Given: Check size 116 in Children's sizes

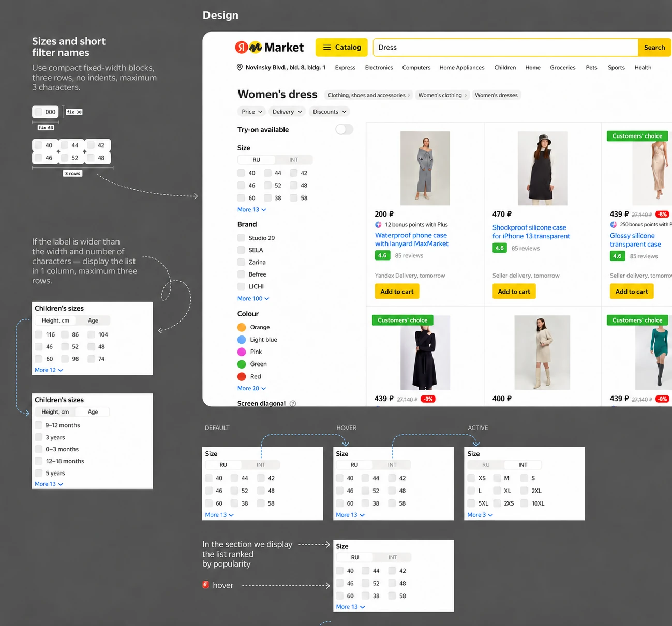Looking at the screenshot, I should (x=39, y=334).
